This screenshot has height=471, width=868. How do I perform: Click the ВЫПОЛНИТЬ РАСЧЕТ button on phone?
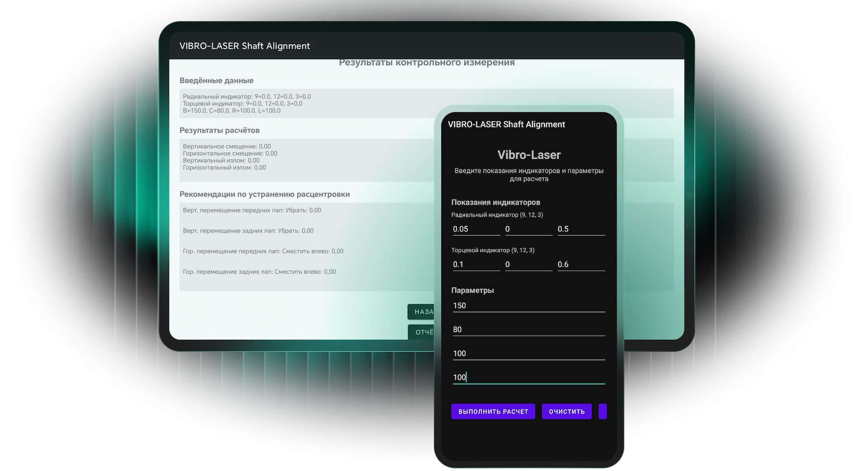click(x=493, y=411)
